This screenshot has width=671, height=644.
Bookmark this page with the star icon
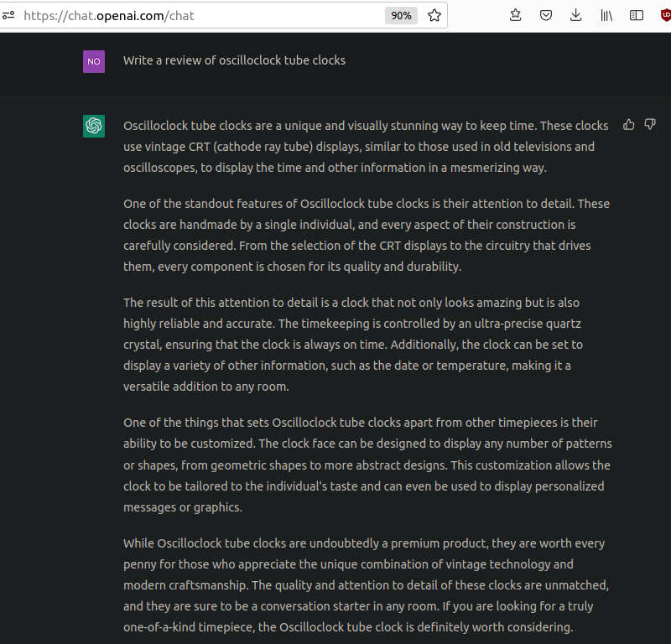coord(434,15)
